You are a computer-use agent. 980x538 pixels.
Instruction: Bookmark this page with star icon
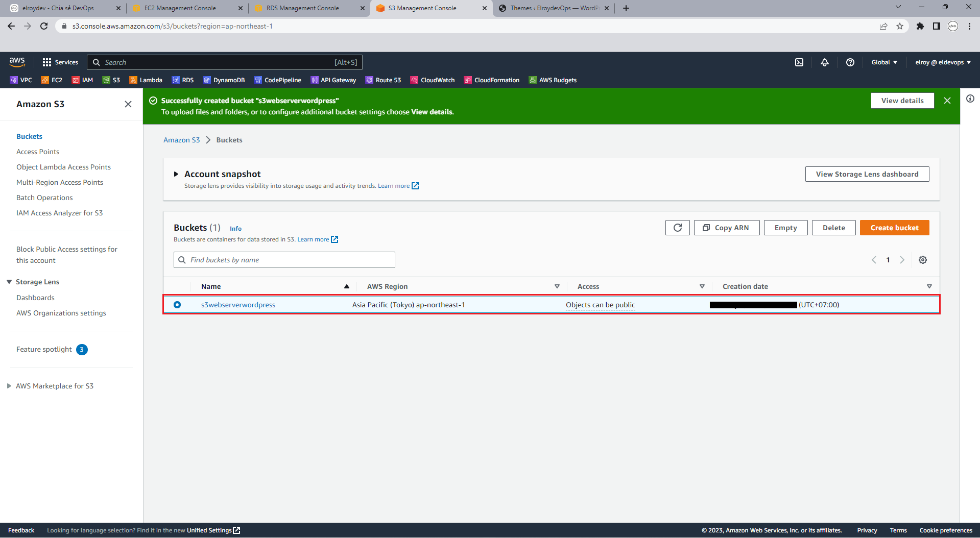900,26
